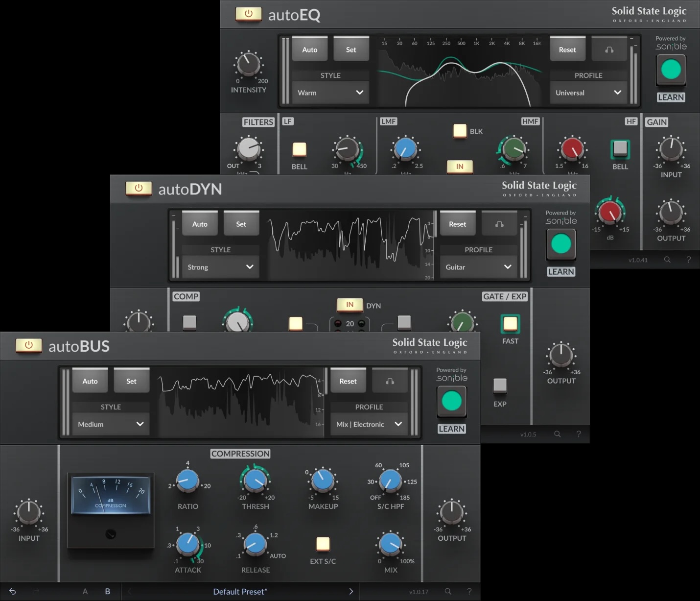Open help via the question mark icon
The image size is (700, 601).
469,591
